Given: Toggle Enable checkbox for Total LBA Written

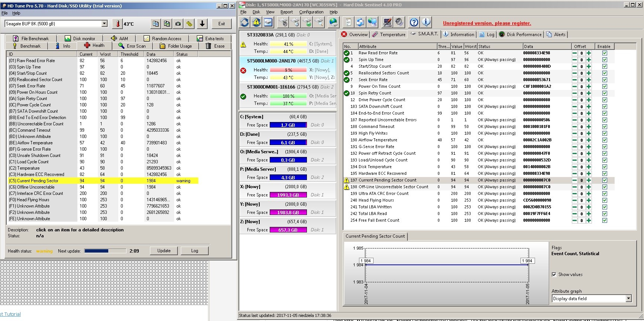Looking at the screenshot, I should point(605,207).
